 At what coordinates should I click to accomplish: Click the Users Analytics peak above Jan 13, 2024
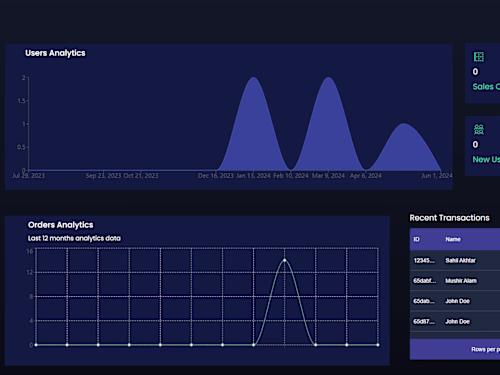point(254,78)
